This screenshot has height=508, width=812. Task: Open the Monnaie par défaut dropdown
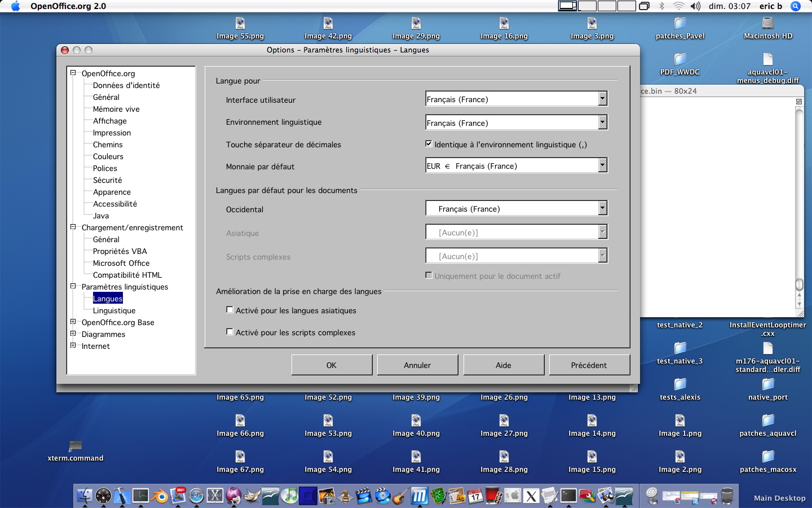tap(603, 165)
